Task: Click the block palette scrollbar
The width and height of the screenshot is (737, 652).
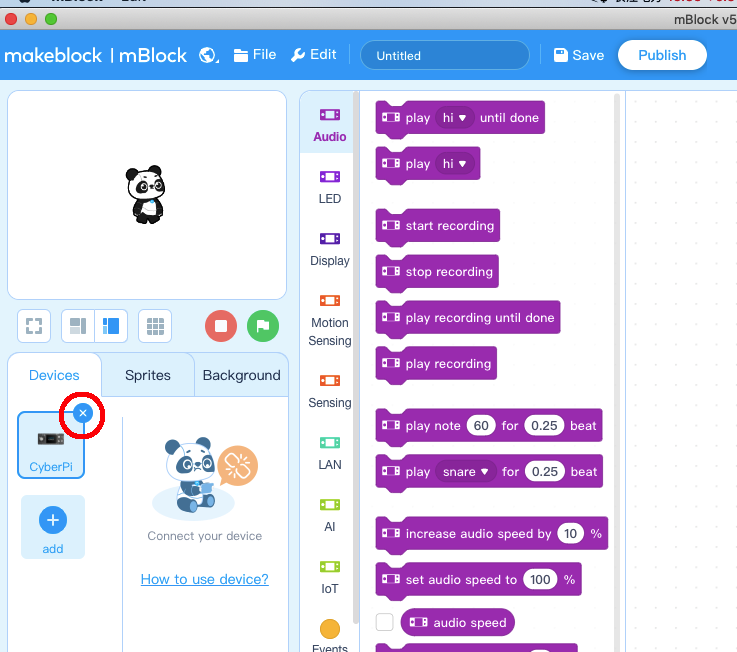Action: [617, 371]
